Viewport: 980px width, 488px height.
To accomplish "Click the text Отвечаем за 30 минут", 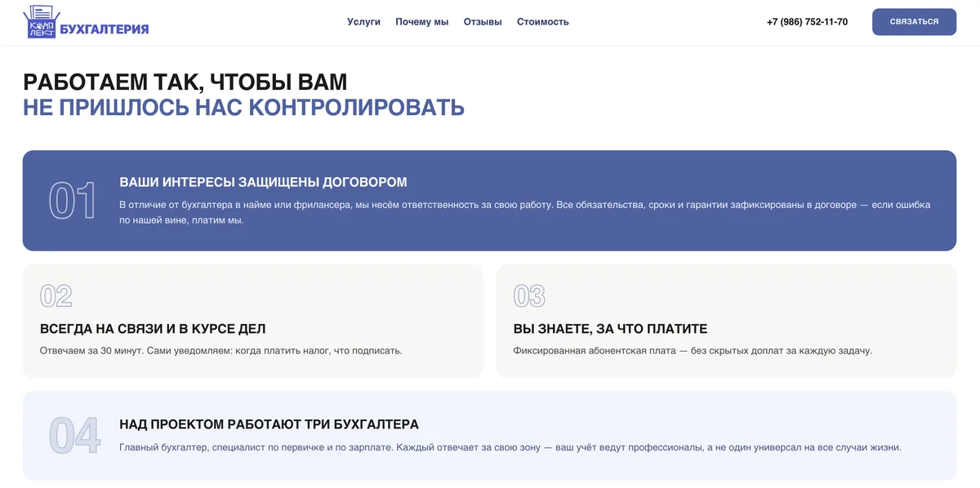I will click(221, 351).
